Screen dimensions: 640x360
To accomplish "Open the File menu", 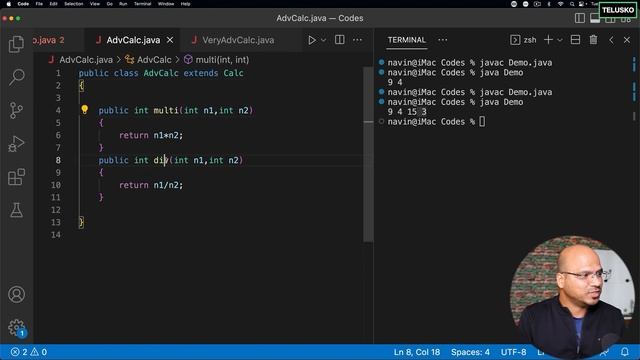I will [x=39, y=4].
